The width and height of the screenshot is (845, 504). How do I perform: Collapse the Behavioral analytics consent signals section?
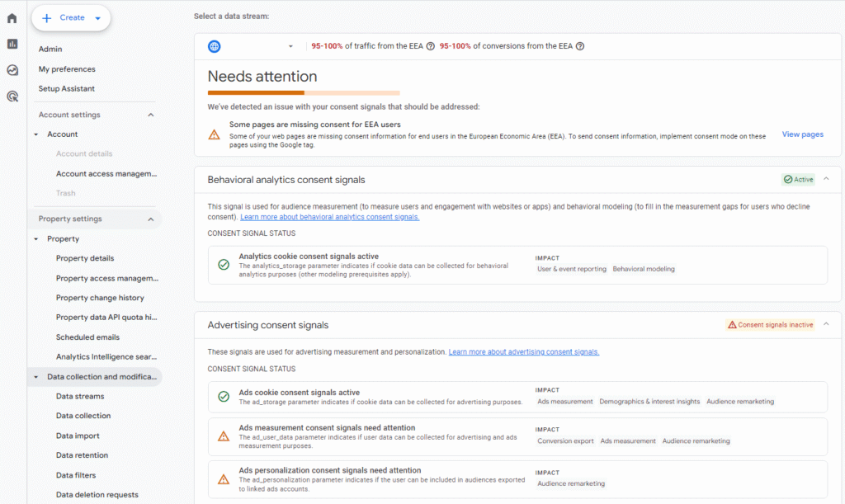coord(826,179)
